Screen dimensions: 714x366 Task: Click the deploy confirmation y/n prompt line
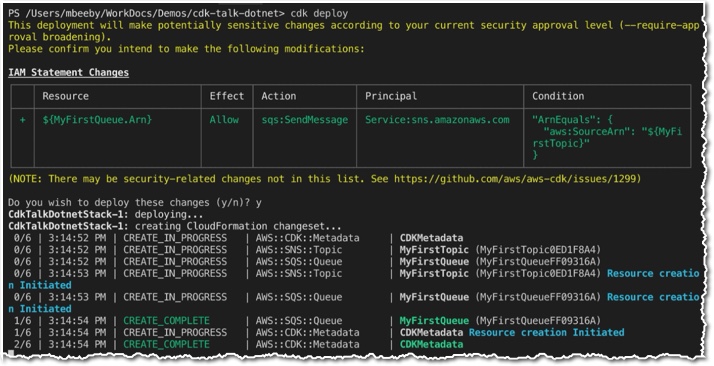click(135, 203)
